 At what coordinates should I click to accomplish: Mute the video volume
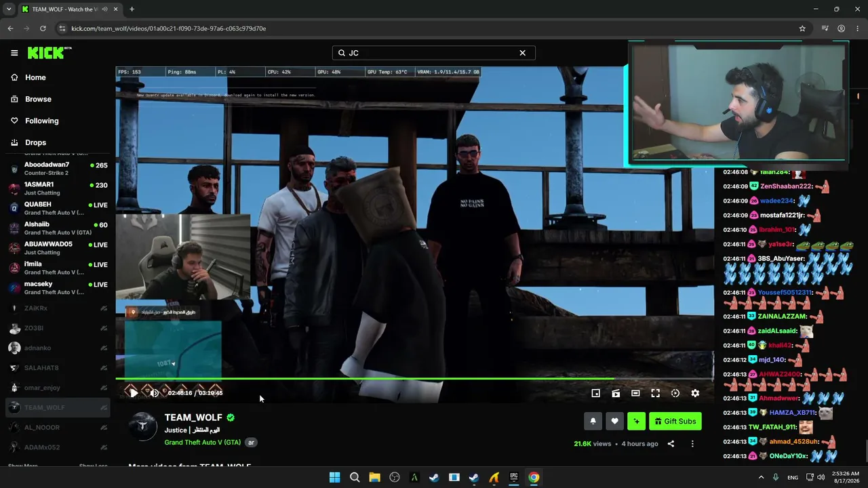click(154, 393)
